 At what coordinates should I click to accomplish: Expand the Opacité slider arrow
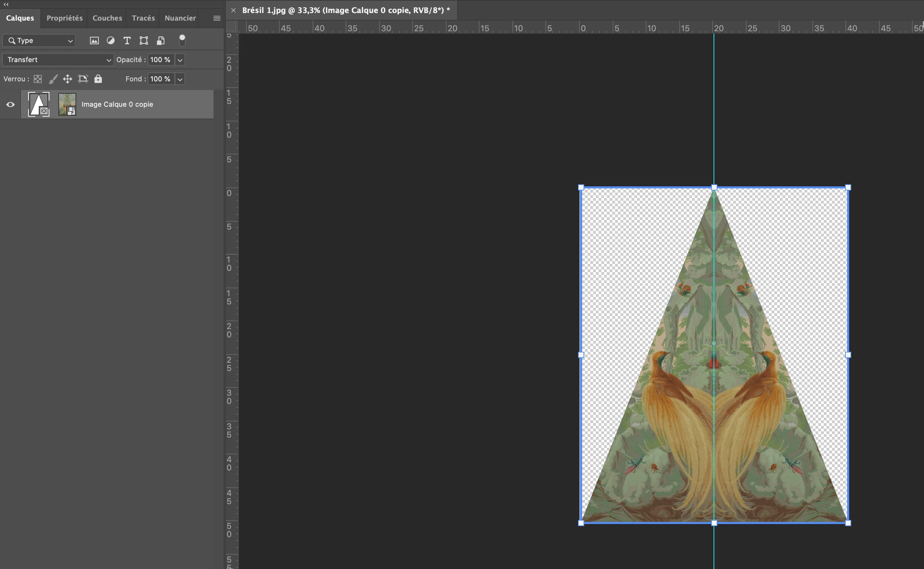(x=180, y=60)
